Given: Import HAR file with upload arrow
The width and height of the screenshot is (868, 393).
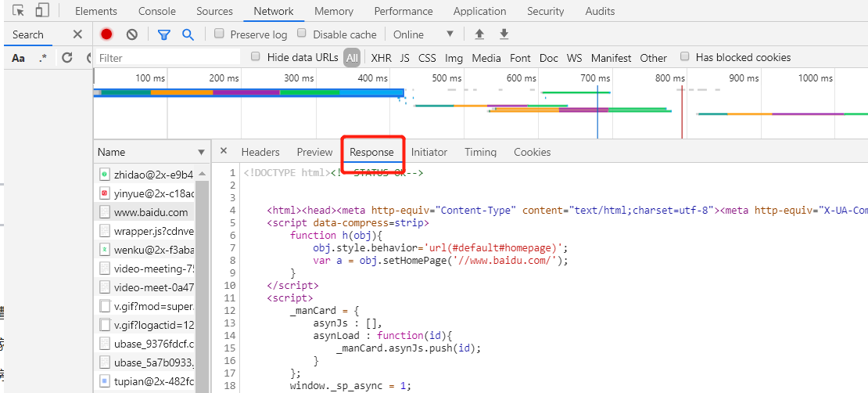Looking at the screenshot, I should (x=479, y=34).
